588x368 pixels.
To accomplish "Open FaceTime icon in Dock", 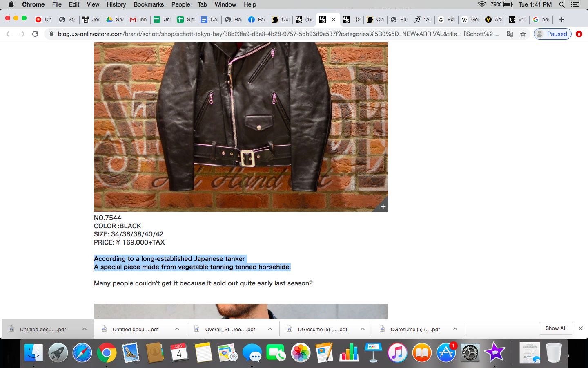I will point(276,352).
